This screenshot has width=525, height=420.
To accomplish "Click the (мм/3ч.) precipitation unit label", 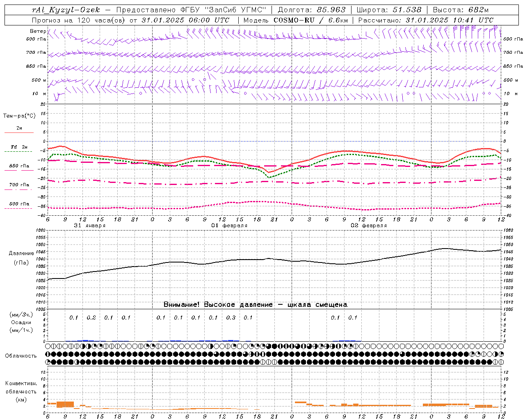I will pos(21,315).
